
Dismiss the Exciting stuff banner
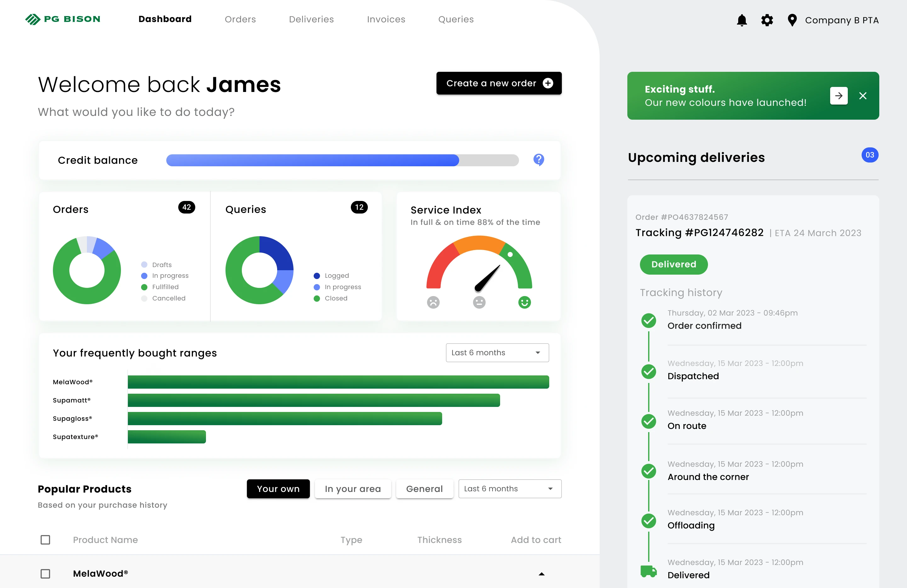pos(863,96)
